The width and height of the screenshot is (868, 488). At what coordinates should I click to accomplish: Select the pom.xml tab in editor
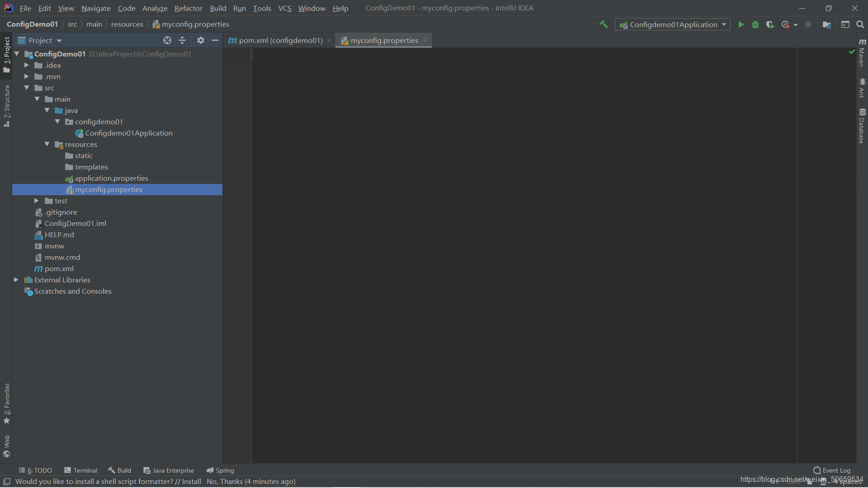(x=280, y=40)
